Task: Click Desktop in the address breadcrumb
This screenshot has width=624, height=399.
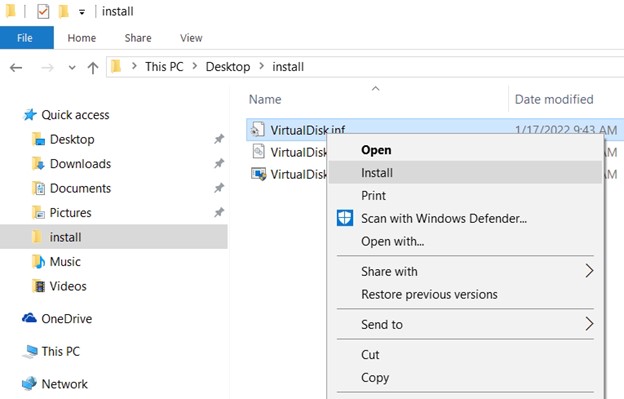Action: point(228,66)
